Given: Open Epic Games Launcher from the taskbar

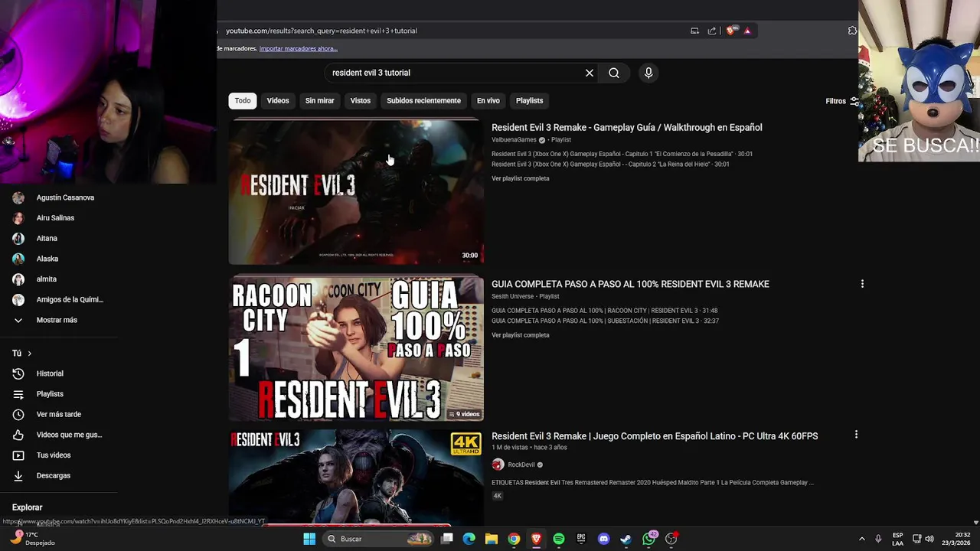Looking at the screenshot, I should 581,539.
